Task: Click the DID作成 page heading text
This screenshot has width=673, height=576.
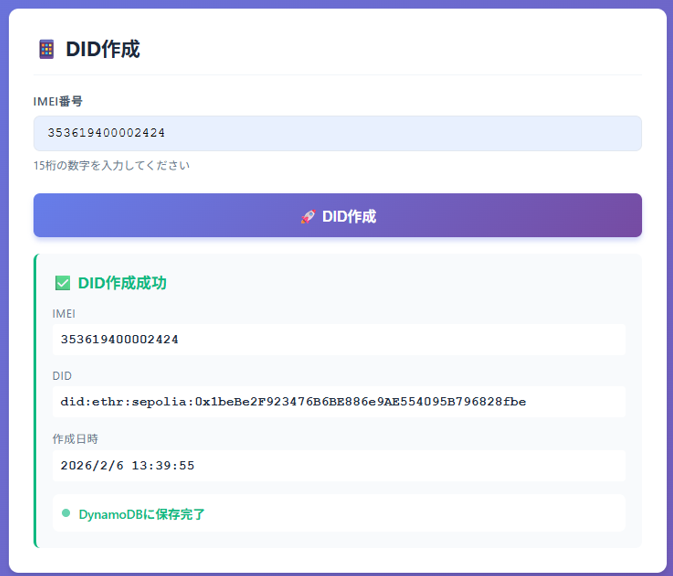Action: point(103,49)
